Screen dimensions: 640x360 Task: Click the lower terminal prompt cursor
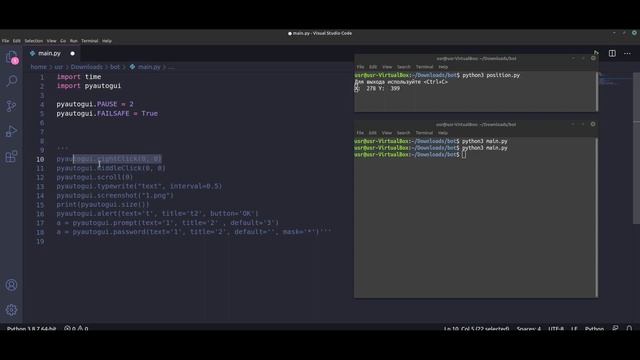click(464, 155)
